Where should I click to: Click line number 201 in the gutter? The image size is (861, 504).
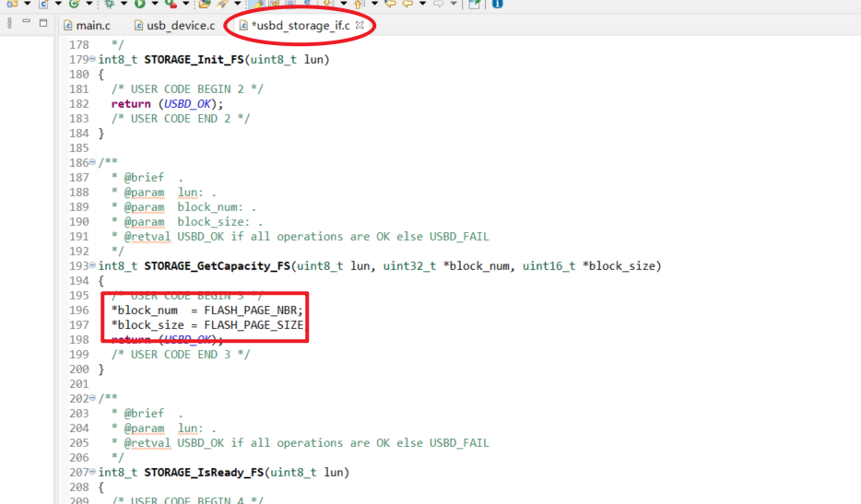pos(78,384)
